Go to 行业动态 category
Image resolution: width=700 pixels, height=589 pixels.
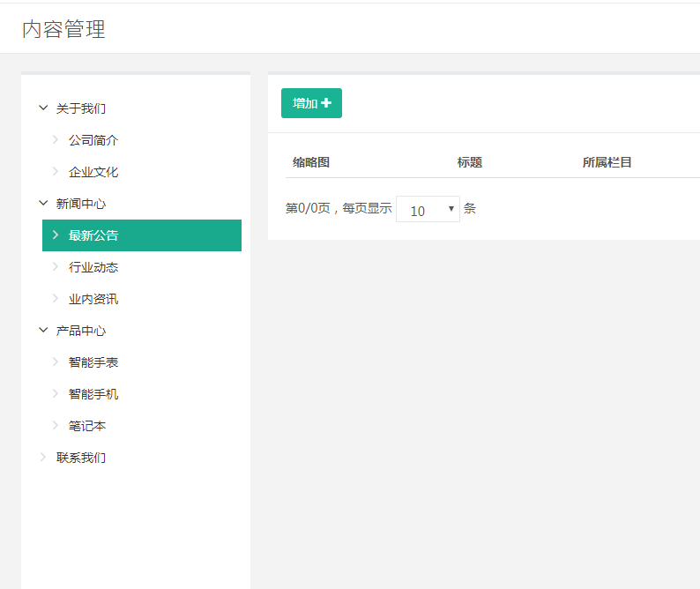[93, 267]
